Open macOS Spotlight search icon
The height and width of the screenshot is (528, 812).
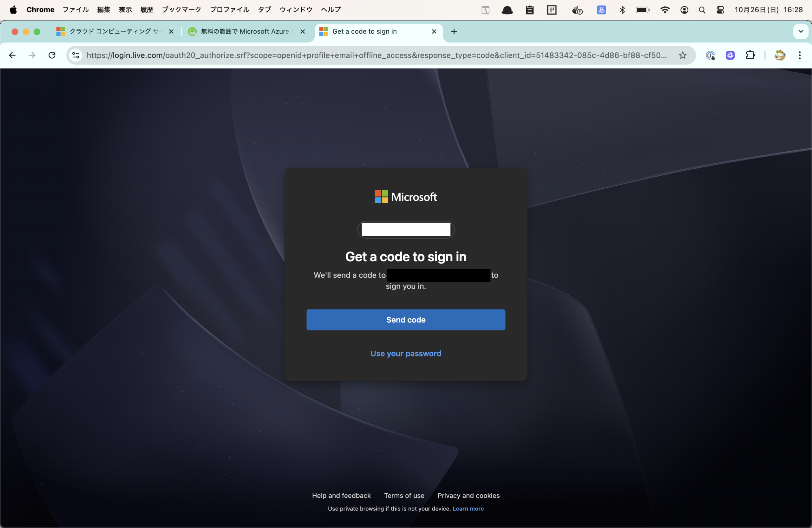pos(702,10)
